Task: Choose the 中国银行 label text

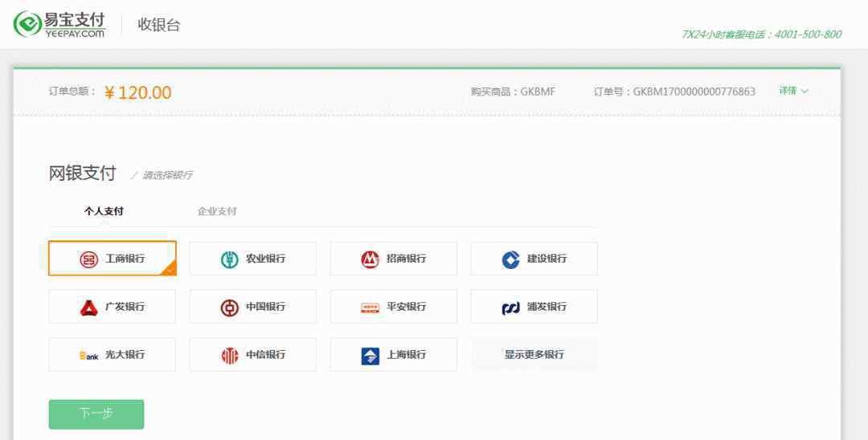Action: coord(266,306)
